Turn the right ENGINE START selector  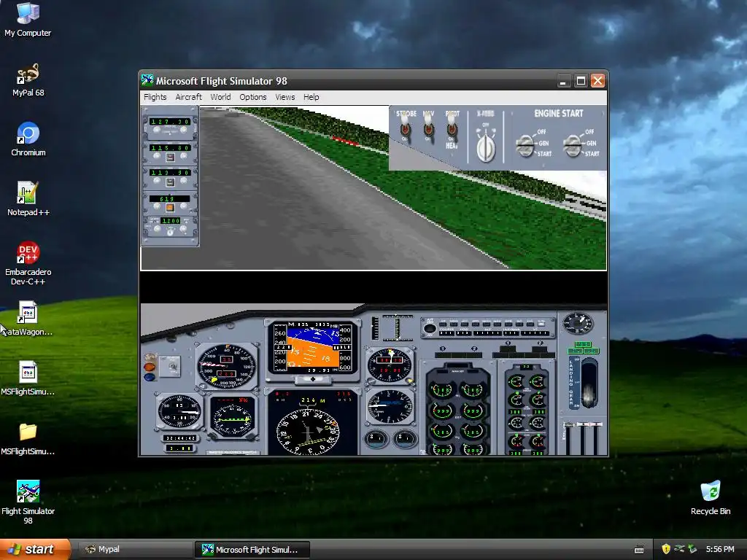(573, 146)
